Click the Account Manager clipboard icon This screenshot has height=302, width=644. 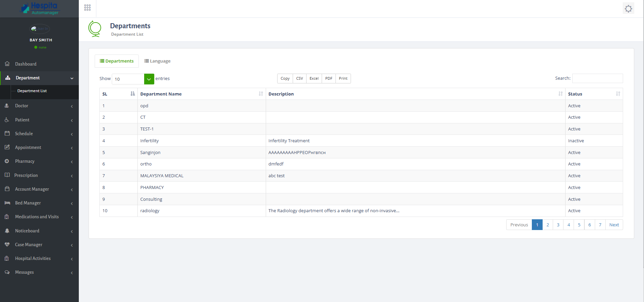click(7, 189)
